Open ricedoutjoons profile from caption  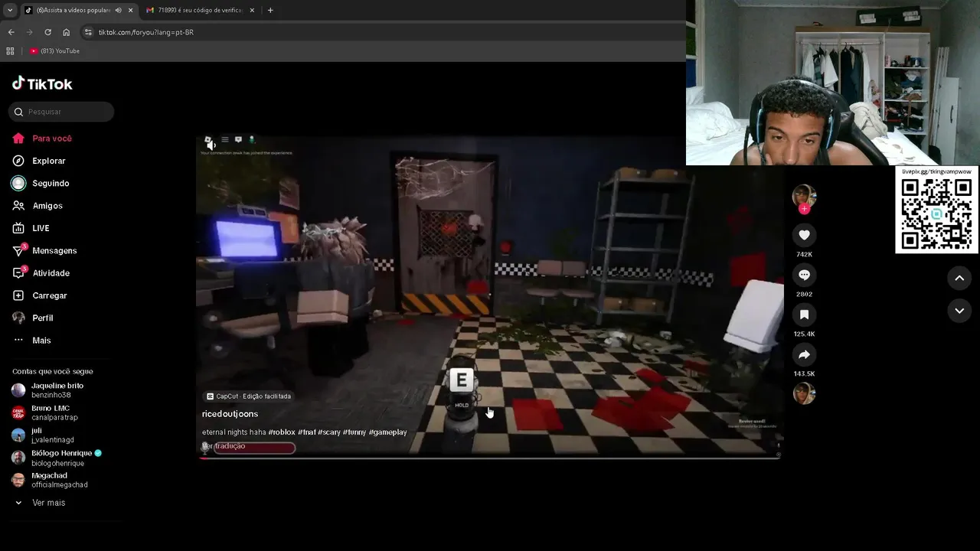(x=230, y=414)
